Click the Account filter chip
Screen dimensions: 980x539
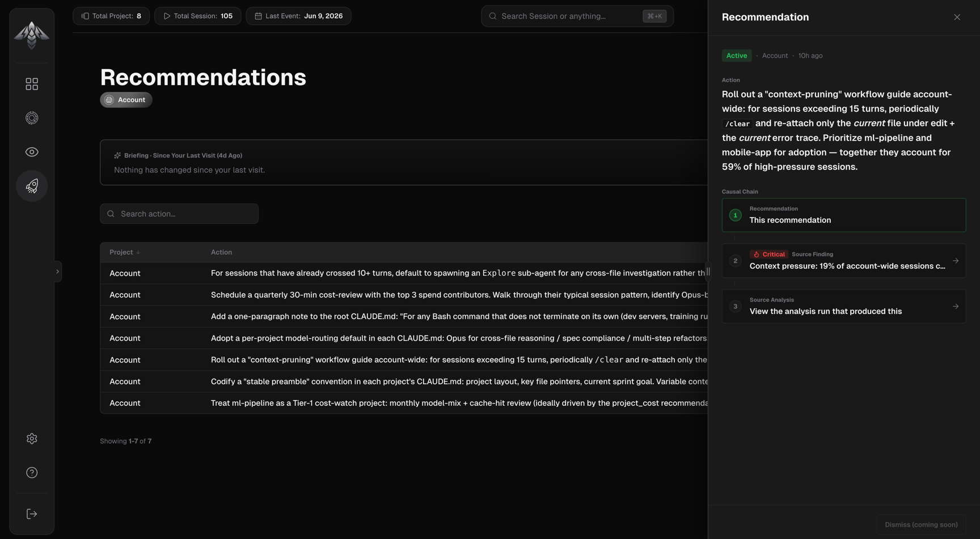pos(126,100)
